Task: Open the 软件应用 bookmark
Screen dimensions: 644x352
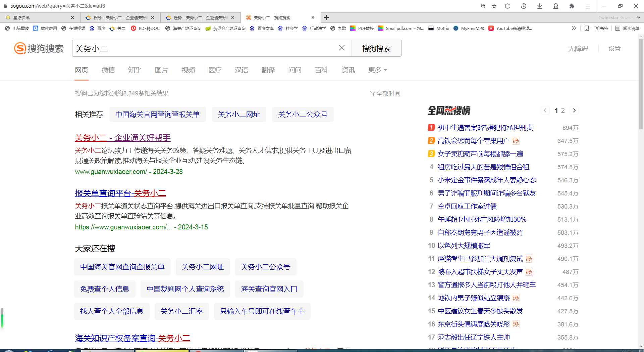Action: point(45,28)
